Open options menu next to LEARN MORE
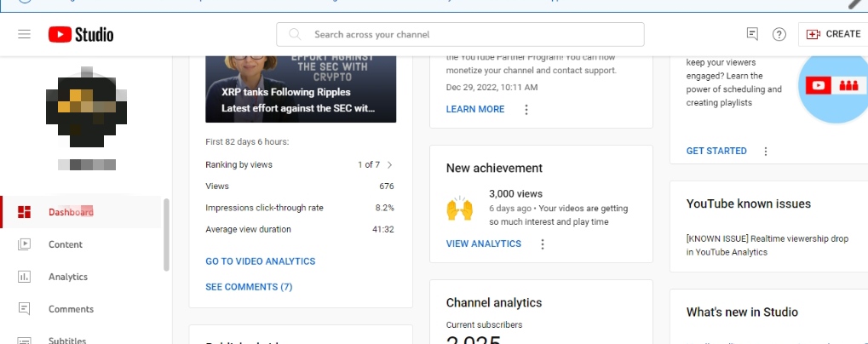Screen dimensions: 868x344 [x=526, y=110]
